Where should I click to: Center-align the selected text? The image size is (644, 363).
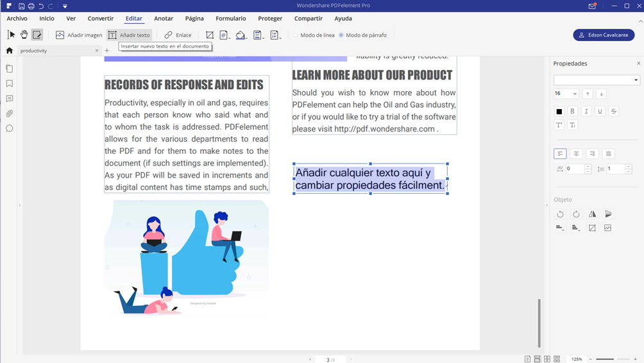click(x=577, y=153)
